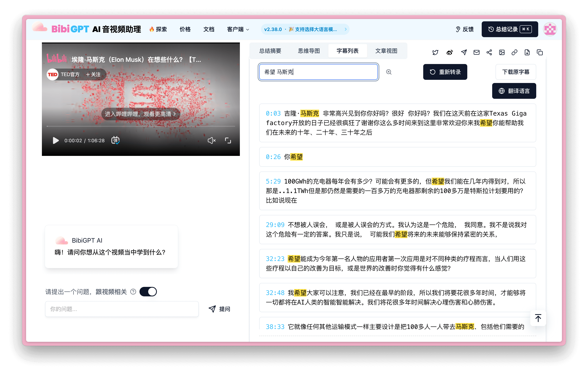Expand the 客户端 dropdown menu

238,29
